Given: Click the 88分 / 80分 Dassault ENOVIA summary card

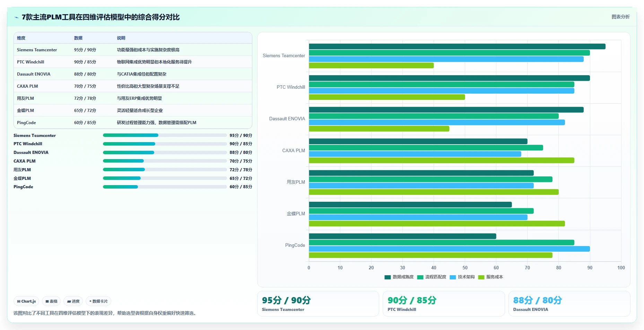Looking at the screenshot, I should [569, 304].
